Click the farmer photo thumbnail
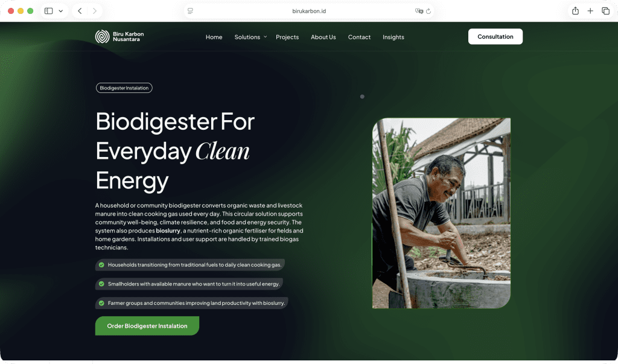The height and width of the screenshot is (364, 618). coord(441,213)
